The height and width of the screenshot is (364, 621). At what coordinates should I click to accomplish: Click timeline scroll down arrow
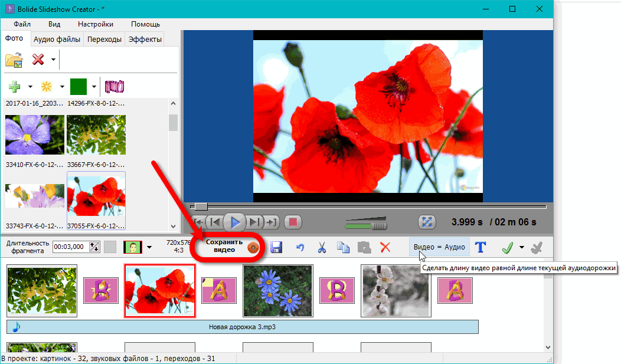coord(548,347)
